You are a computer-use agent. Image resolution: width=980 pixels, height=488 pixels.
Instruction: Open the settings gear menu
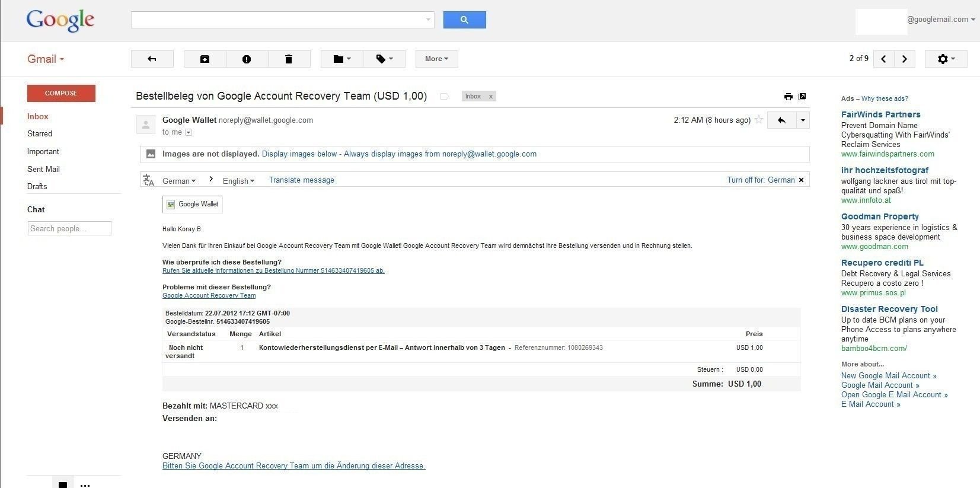click(x=946, y=59)
